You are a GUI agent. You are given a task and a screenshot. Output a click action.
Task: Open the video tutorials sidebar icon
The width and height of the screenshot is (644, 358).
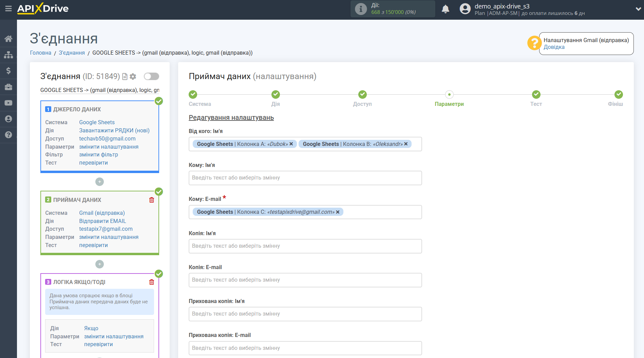[8, 103]
